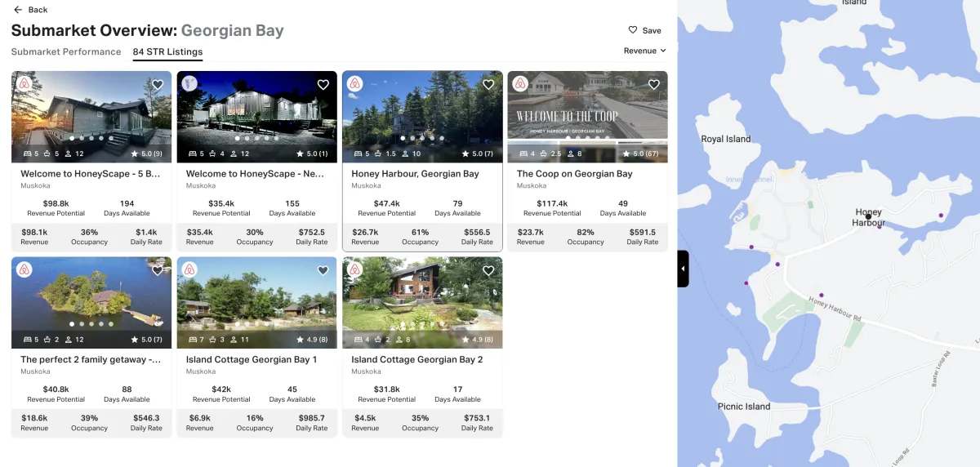
Task: Open listing title Island Cottage Georgian Bay 2
Action: coord(417,360)
